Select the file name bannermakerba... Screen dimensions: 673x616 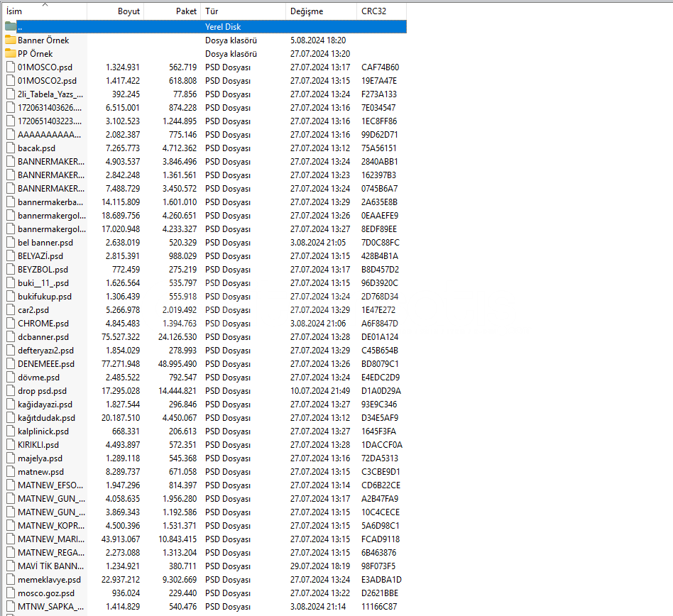point(50,202)
